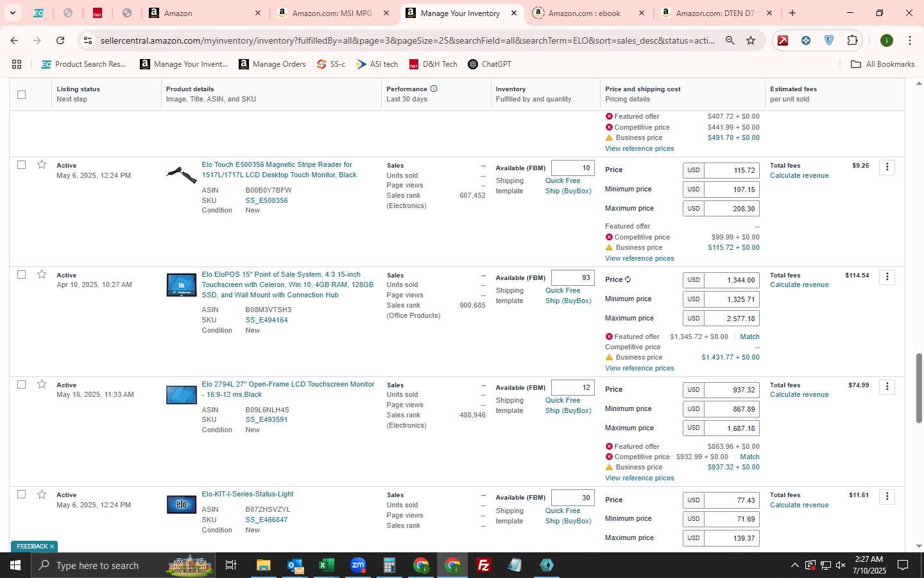Screen dimensions: 924x578
Task: Switch to the Amazon.com: DTEN D7 tab
Action: coord(716,13)
